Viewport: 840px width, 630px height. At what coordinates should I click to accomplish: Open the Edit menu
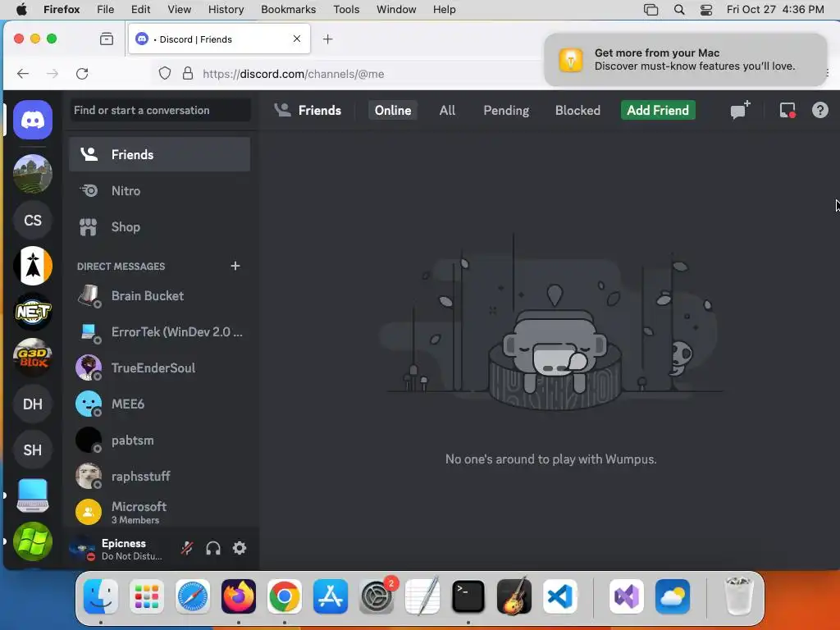[140, 9]
